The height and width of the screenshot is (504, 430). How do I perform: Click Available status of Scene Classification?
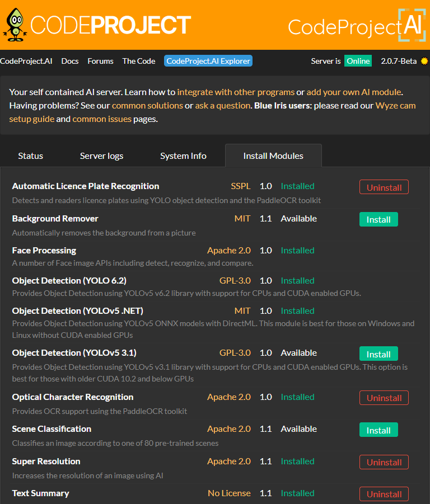tap(299, 429)
